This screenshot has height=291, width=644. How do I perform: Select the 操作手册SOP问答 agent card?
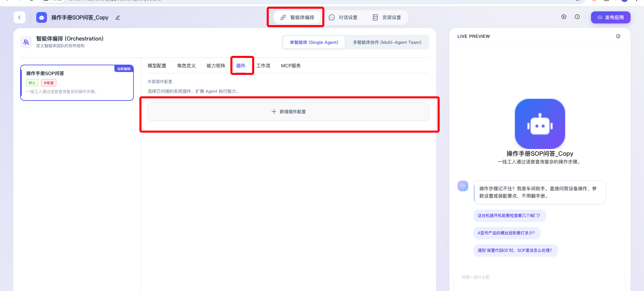(x=77, y=82)
